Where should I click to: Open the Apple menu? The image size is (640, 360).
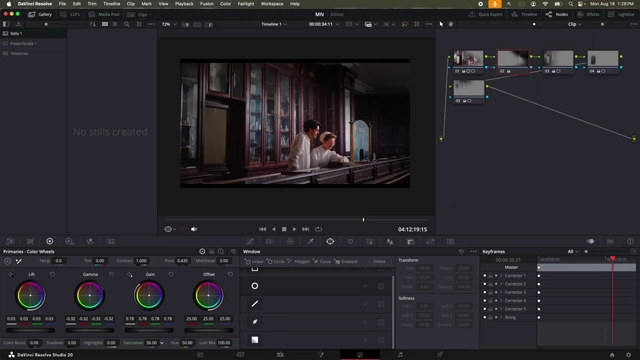point(9,4)
